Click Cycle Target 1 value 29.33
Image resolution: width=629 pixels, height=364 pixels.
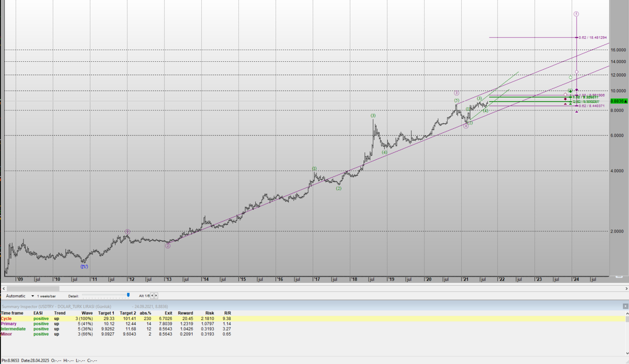(x=109, y=318)
